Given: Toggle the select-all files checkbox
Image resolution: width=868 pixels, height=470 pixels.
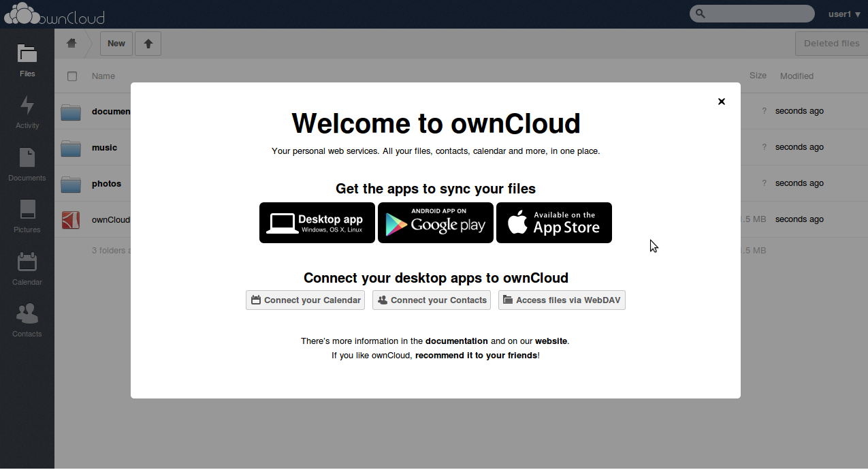Looking at the screenshot, I should [x=72, y=76].
